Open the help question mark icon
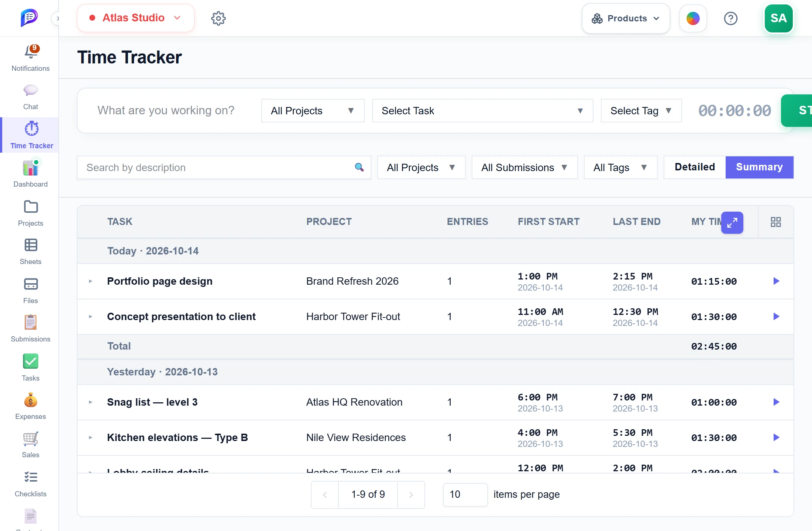The height and width of the screenshot is (531, 812). point(731,18)
